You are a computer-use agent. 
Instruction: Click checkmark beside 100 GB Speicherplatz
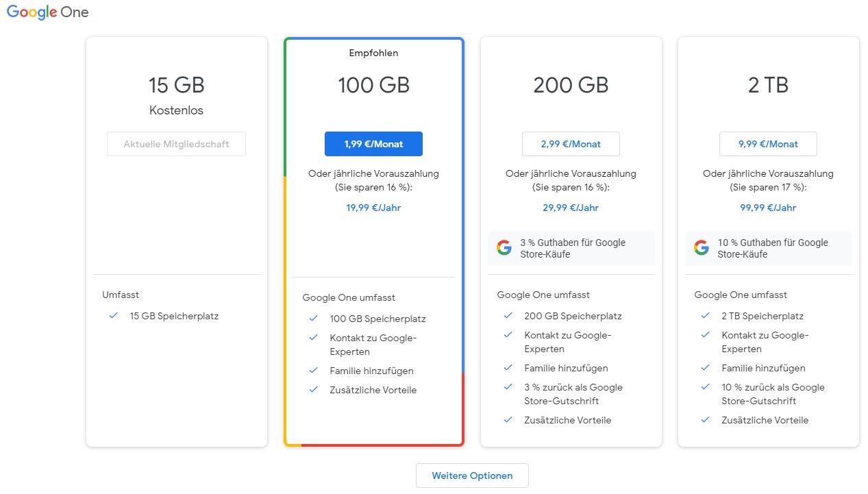[314, 319]
